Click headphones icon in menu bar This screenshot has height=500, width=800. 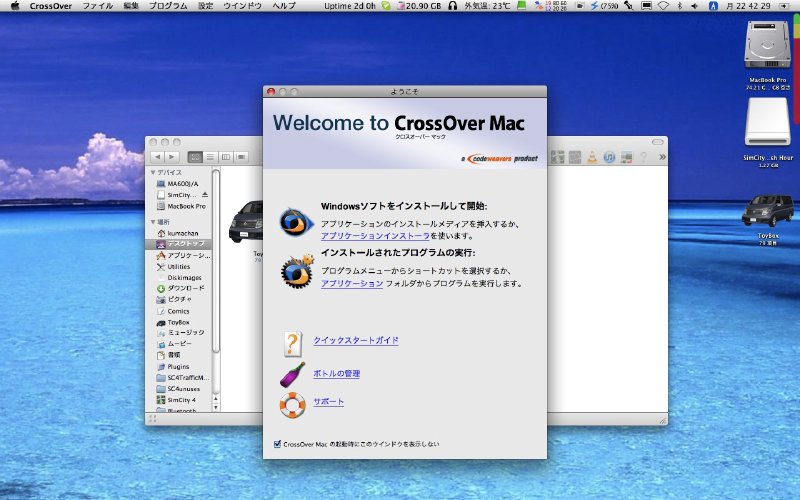453,6
